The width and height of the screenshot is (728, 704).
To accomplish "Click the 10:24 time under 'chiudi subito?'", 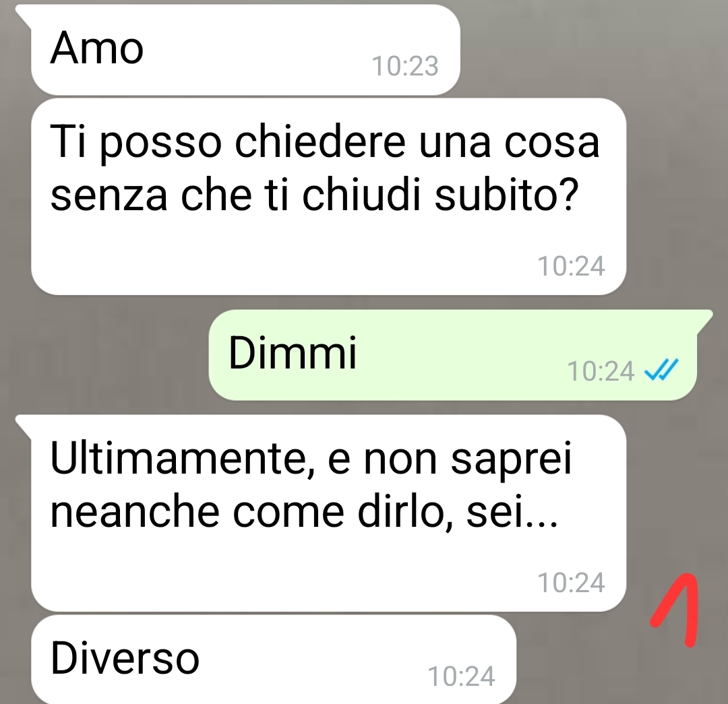I will pos(571,266).
